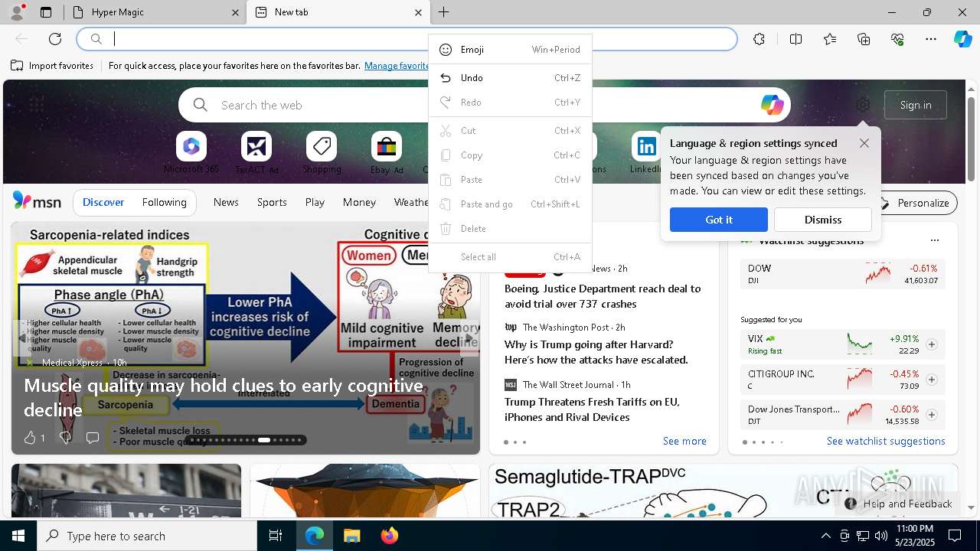This screenshot has height=551, width=980.
Task: Select Emoji from the context menu
Action: pos(510,50)
